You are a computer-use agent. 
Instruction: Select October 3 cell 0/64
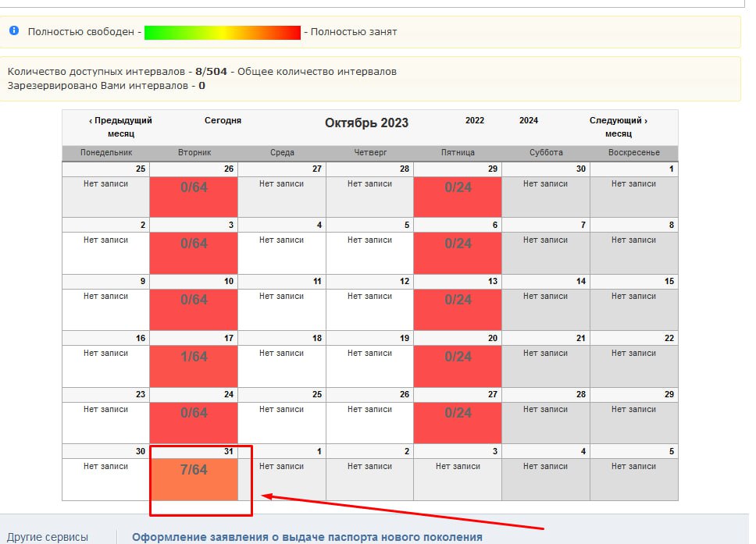(x=194, y=253)
